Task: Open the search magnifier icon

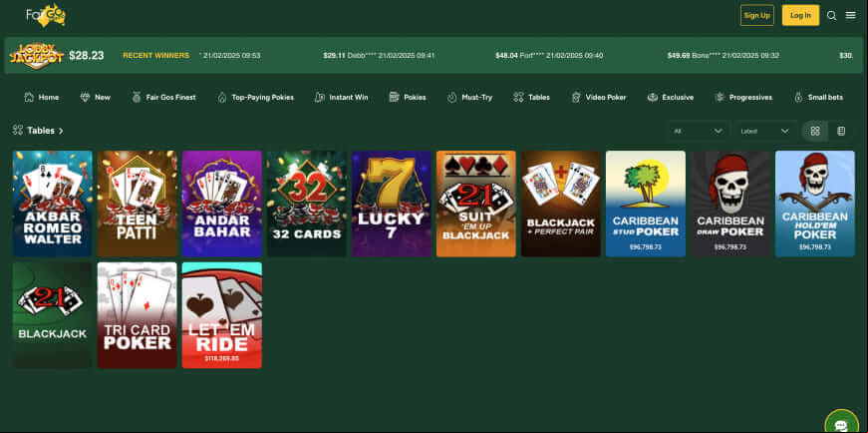Action: 831,16
